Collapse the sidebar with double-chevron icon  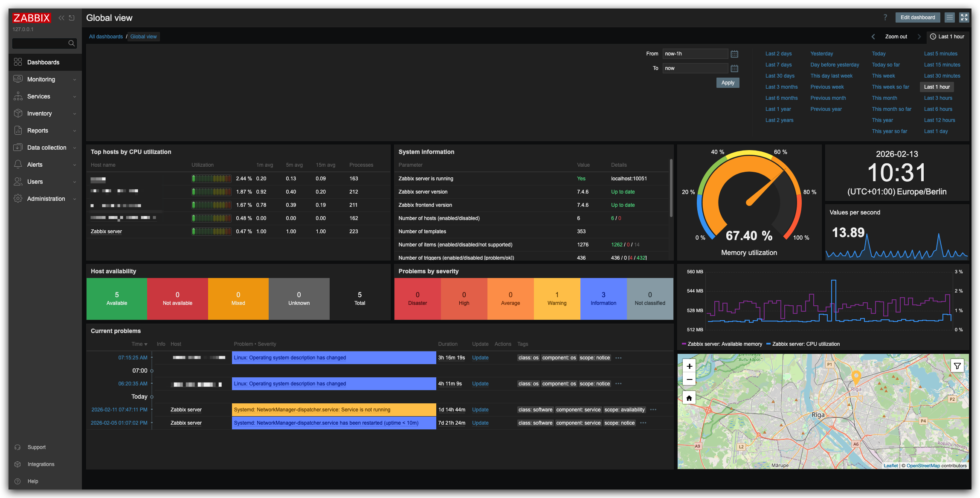point(61,18)
